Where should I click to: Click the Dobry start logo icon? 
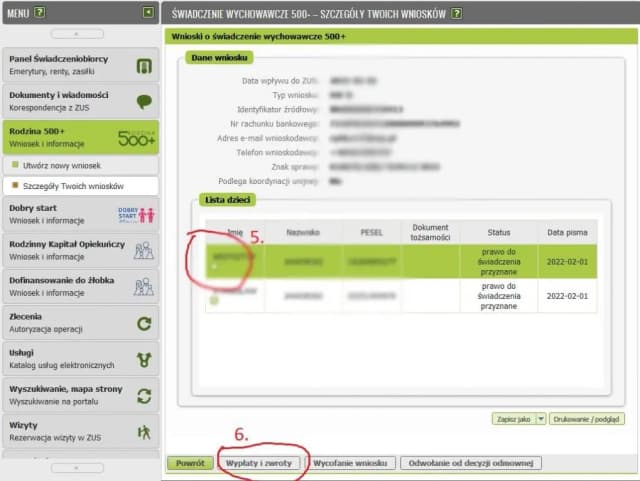coord(144,214)
